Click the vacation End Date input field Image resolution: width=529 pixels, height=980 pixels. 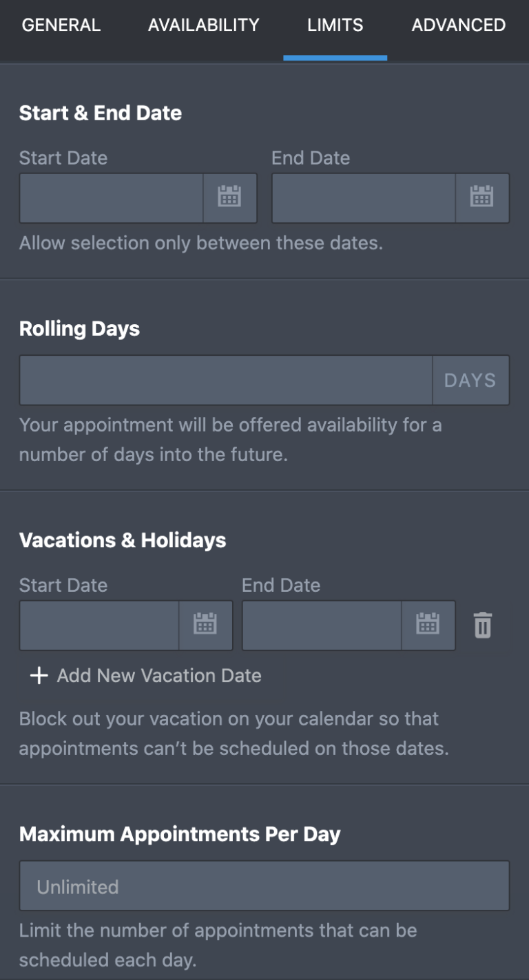coord(320,625)
